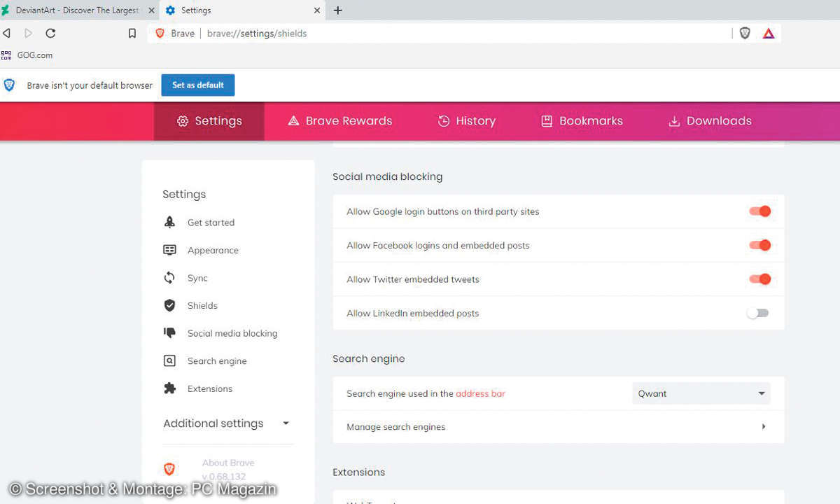The image size is (840, 504).
Task: Reload the page with refresh icon
Action: click(50, 33)
